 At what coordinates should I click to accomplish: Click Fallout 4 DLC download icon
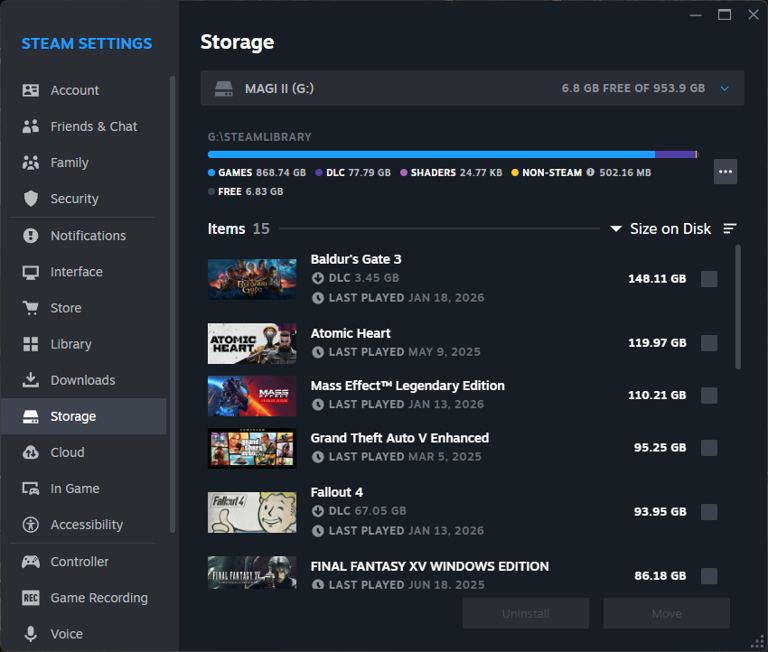click(x=318, y=511)
